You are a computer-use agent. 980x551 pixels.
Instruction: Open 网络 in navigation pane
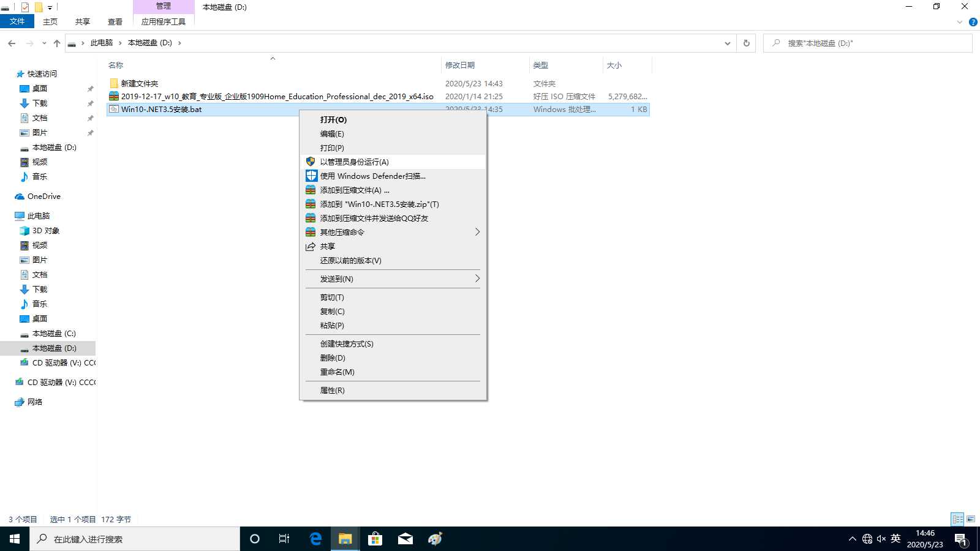35,402
